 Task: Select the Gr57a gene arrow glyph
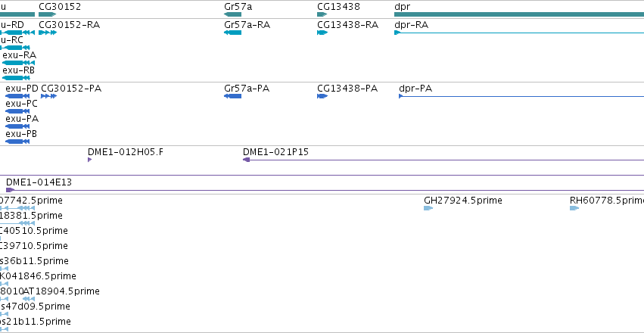tap(232, 14)
